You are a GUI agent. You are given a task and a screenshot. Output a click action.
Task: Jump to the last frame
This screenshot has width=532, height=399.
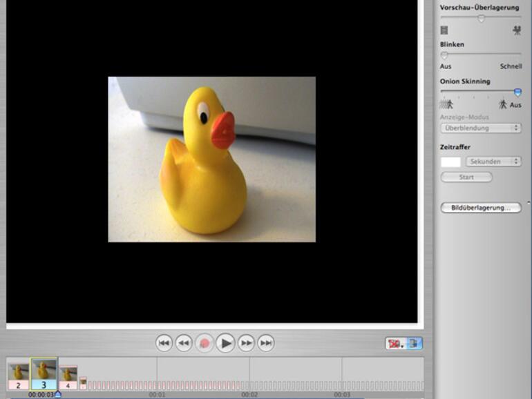(266, 343)
